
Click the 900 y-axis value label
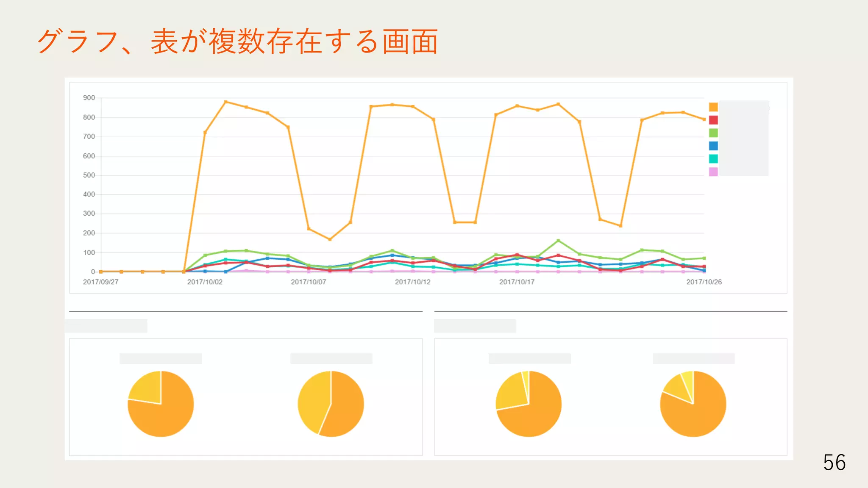[x=89, y=98]
